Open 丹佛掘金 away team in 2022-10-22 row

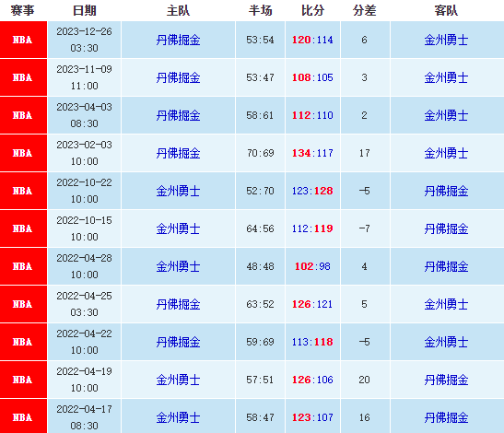click(x=446, y=191)
